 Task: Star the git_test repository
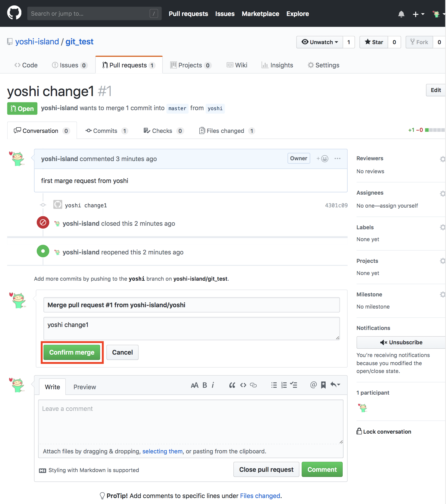tap(374, 42)
